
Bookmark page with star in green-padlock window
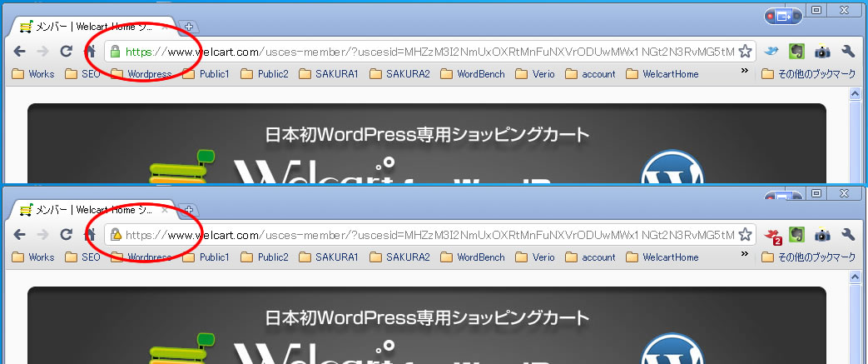click(x=745, y=52)
